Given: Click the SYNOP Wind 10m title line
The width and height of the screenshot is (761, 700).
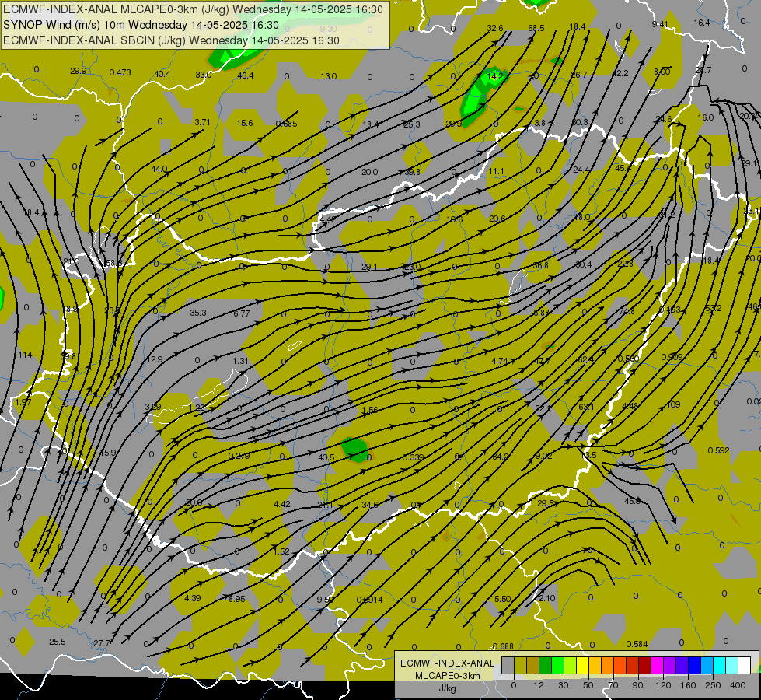Looking at the screenshot, I should (141, 25).
